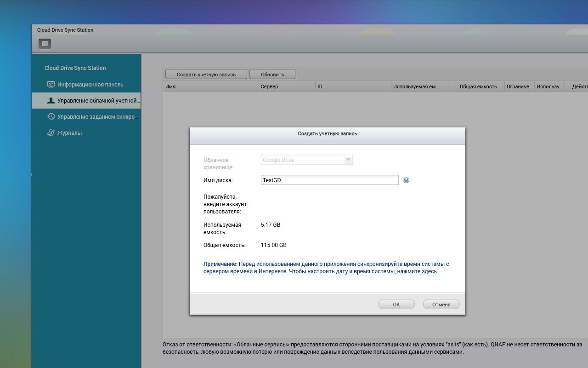Image resolution: width=588 pixels, height=368 pixels.
Task: Click the Cloud Drive Sync Station window title
Action: [x=65, y=30]
